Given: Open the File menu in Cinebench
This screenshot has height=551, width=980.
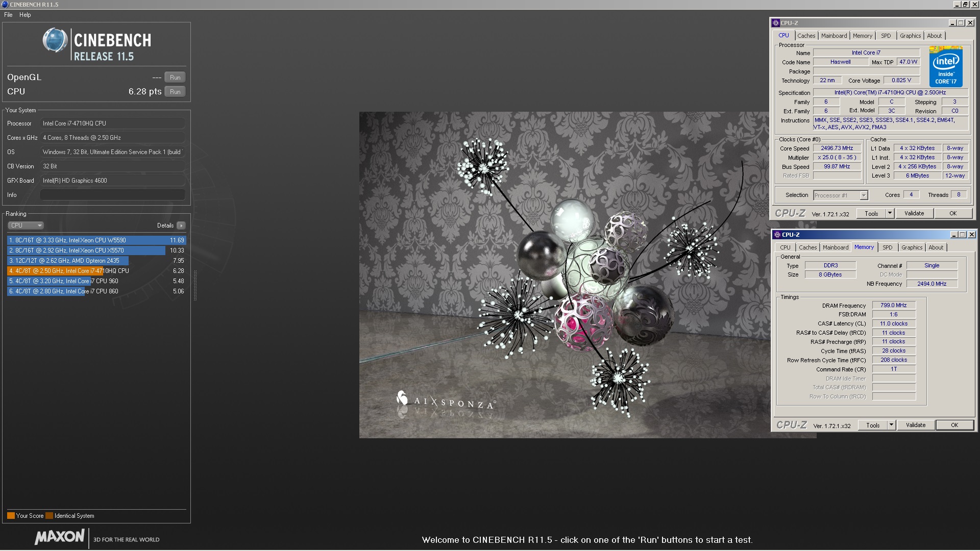Looking at the screenshot, I should [x=8, y=15].
